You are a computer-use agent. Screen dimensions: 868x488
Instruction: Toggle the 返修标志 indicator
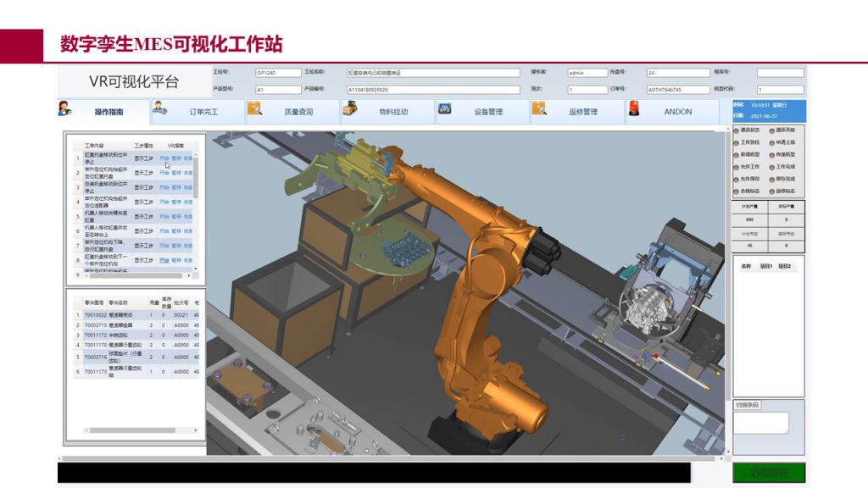point(771,191)
